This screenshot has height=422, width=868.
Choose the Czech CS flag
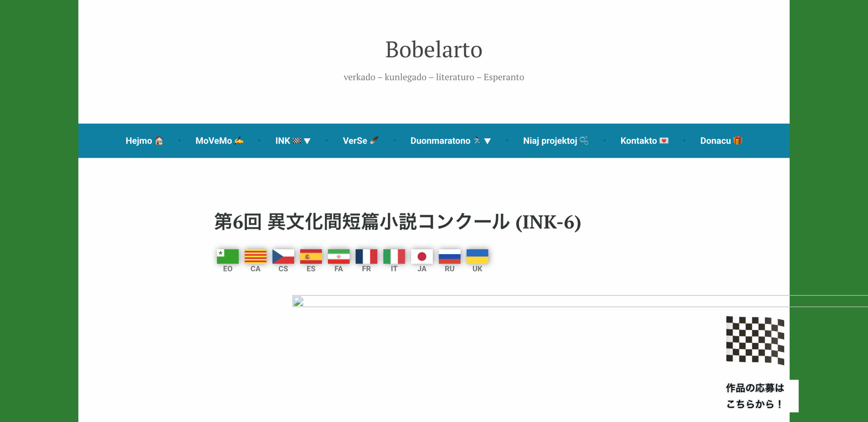pos(283,256)
